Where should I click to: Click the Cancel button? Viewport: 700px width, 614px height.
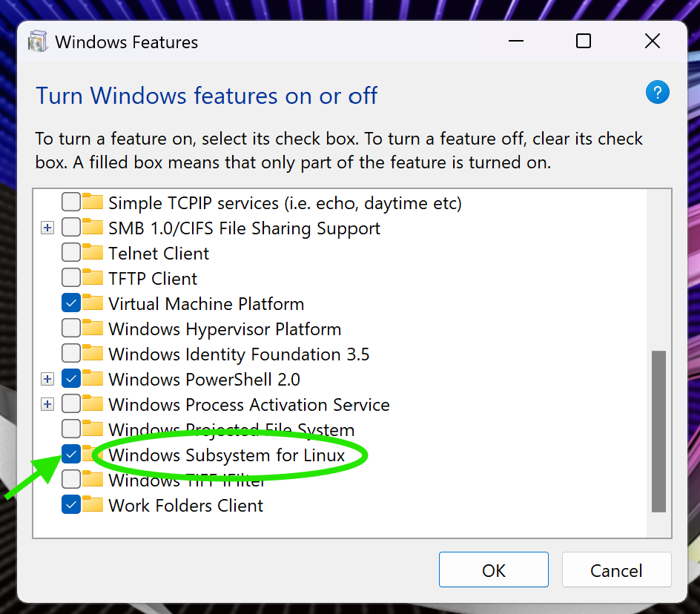pyautogui.click(x=616, y=570)
